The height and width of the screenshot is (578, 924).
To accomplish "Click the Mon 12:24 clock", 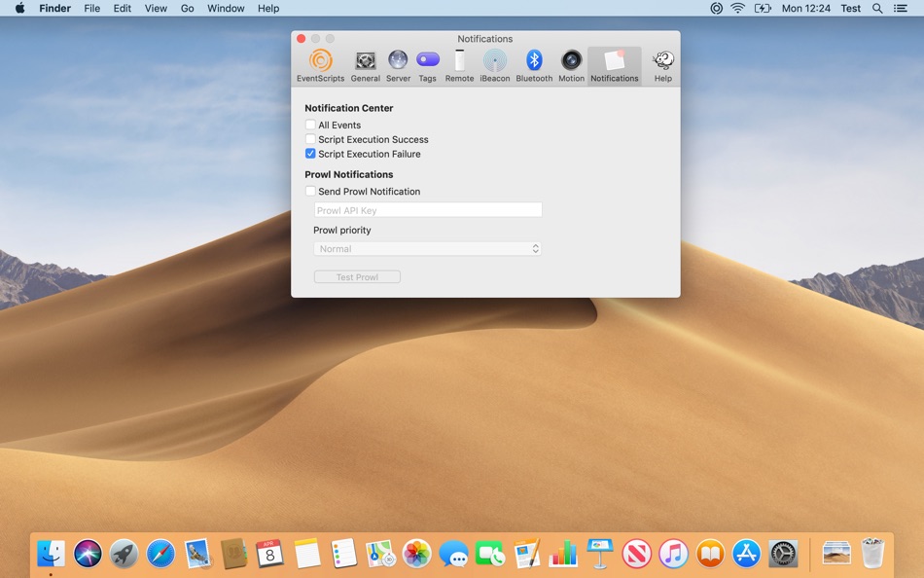I will pyautogui.click(x=805, y=8).
